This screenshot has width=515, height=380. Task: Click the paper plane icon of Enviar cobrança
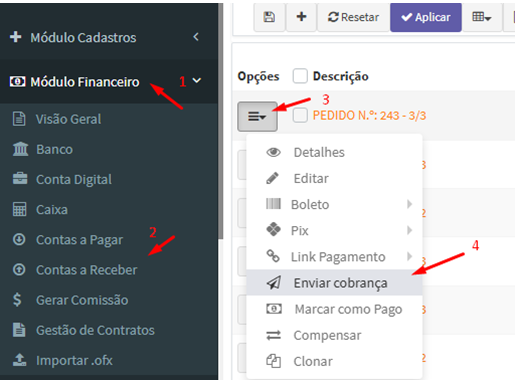274,283
